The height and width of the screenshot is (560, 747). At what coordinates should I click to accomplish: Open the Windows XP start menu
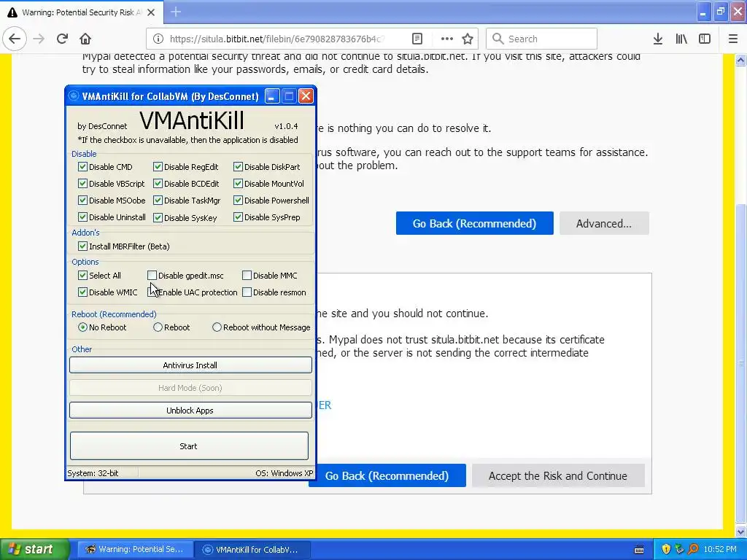click(x=34, y=549)
